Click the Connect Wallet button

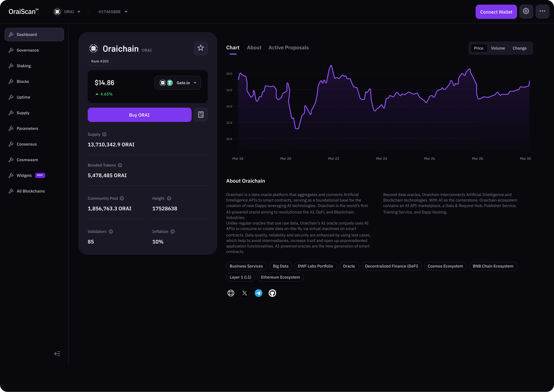click(496, 12)
